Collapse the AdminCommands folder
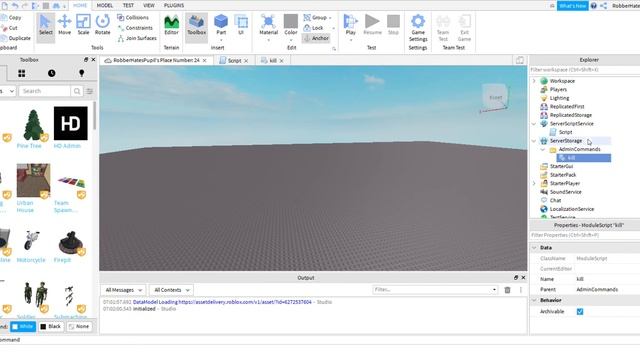The image size is (640, 360). [x=543, y=149]
